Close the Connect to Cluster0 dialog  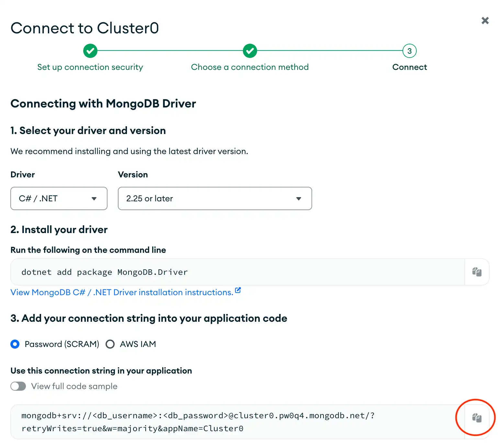(485, 20)
